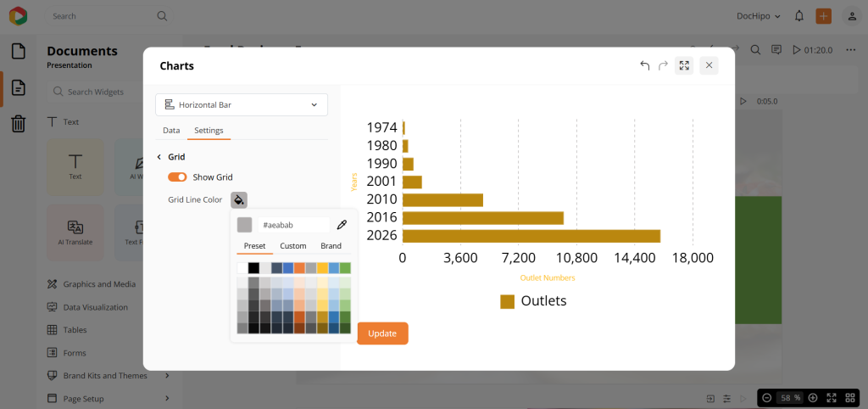Redo the chart change
Screen dimensions: 868x409
663,65
